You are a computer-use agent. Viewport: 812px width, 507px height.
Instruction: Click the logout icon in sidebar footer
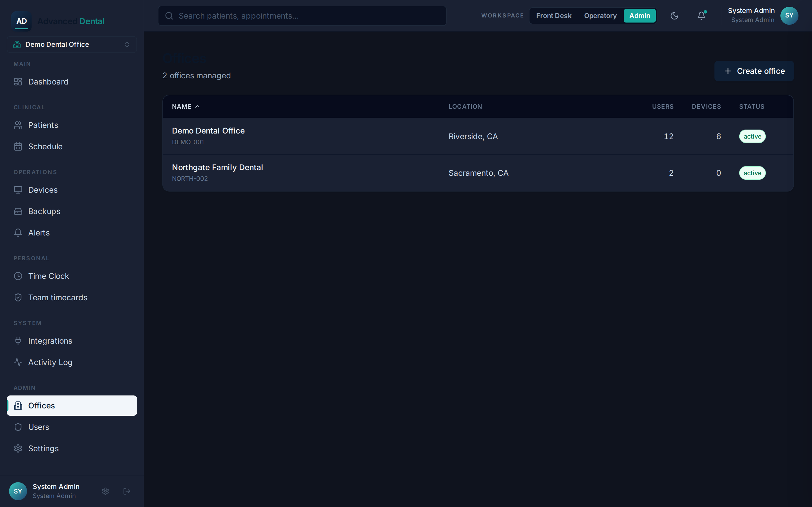tap(127, 491)
